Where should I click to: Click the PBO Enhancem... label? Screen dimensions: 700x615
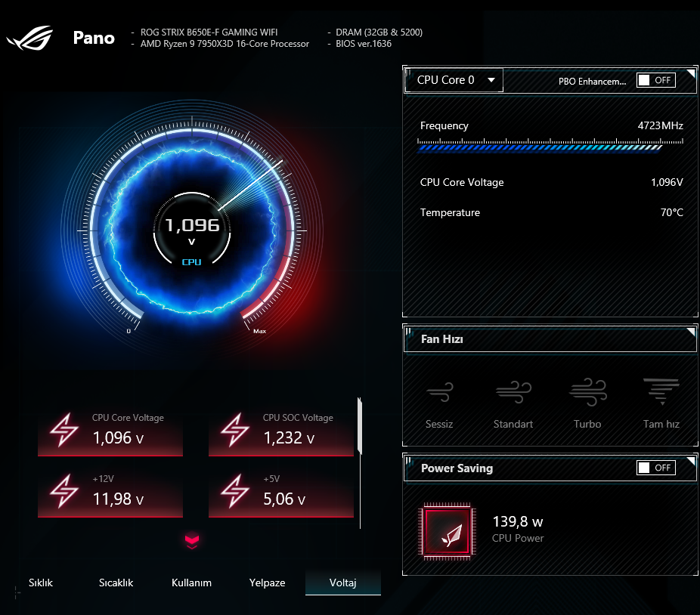coord(593,82)
